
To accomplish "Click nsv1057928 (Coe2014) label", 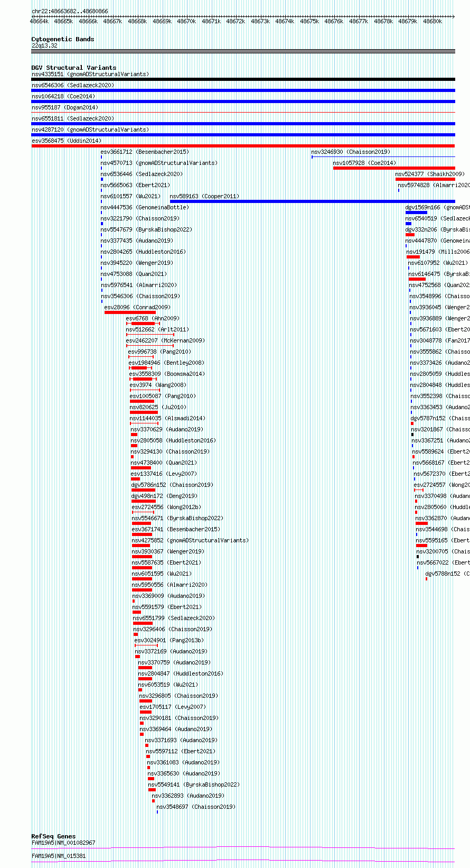I will (364, 163).
